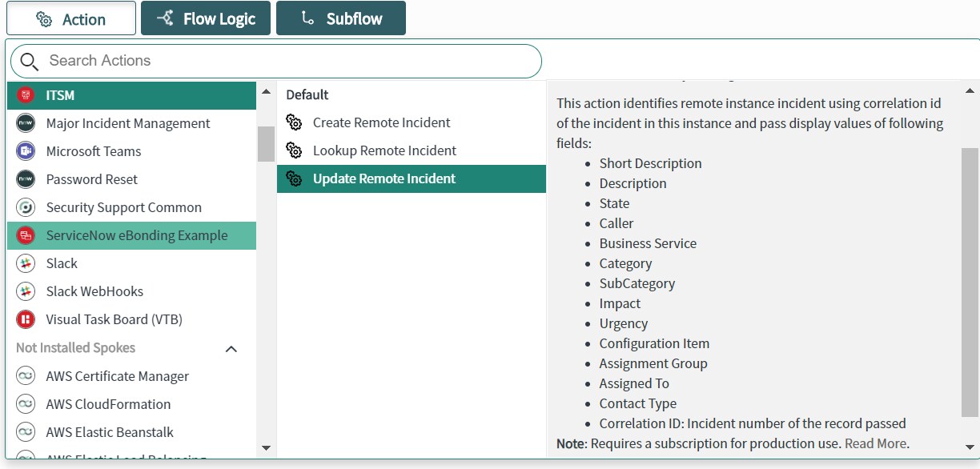Choose the Create Remote Incident action
This screenshot has height=469, width=980.
412,122
